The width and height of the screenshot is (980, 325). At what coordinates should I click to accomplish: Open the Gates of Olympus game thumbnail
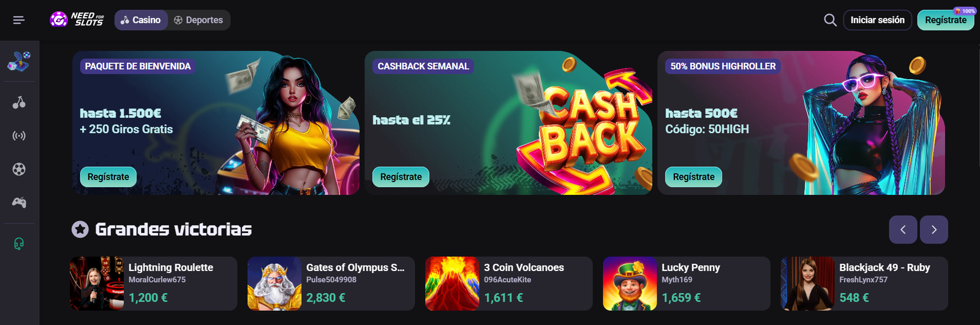pos(274,283)
